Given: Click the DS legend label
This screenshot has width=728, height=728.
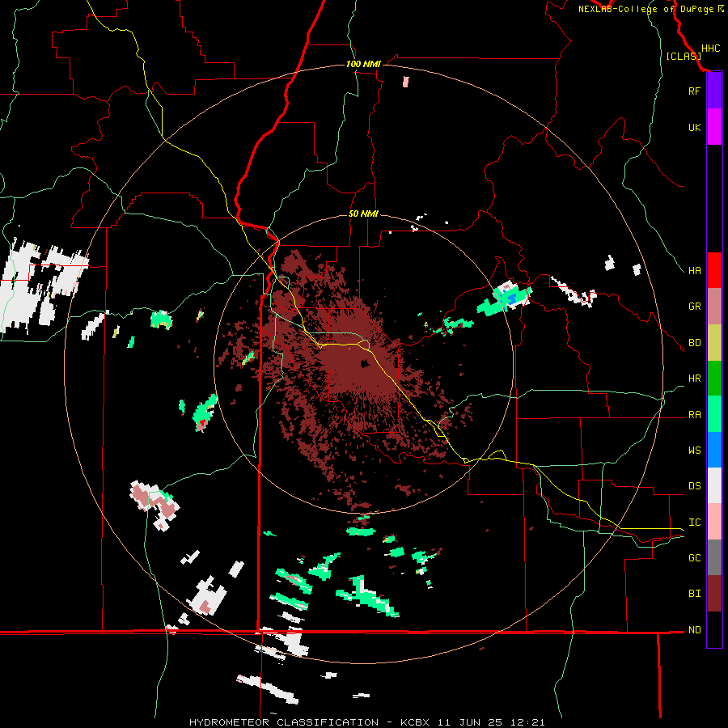Looking at the screenshot, I should [x=694, y=485].
